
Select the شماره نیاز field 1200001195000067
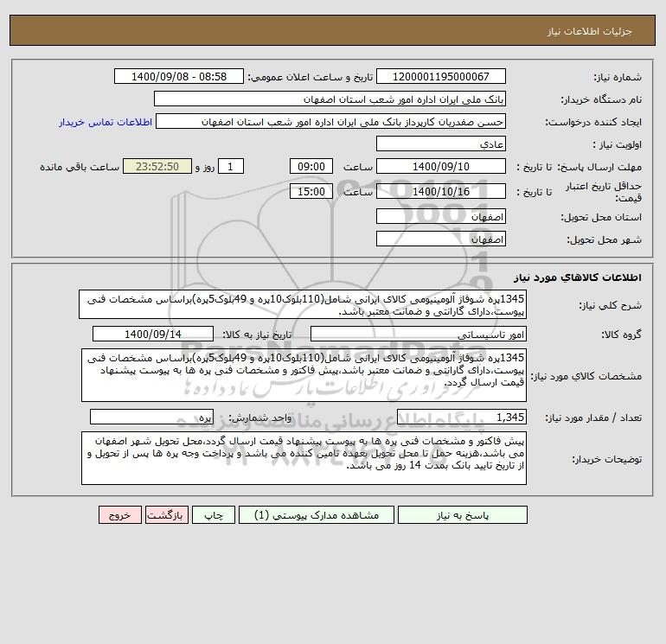[441, 76]
